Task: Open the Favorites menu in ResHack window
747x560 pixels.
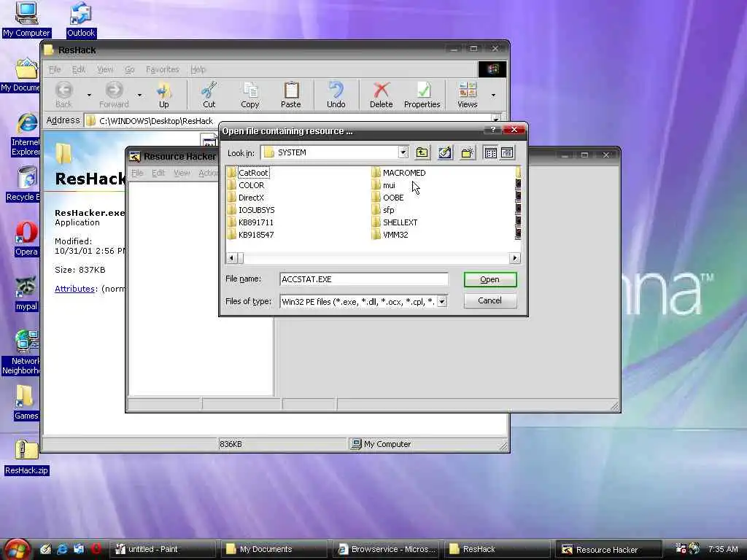Action: [x=163, y=69]
